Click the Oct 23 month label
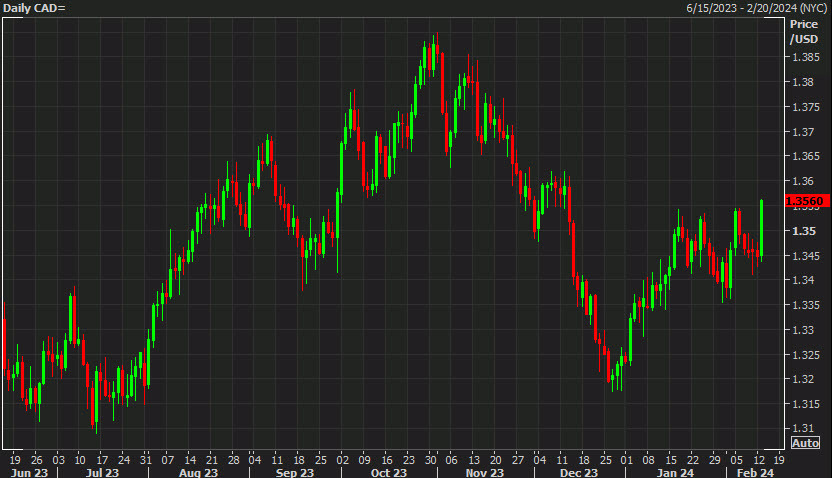This screenshot has height=478, width=832. tap(388, 472)
